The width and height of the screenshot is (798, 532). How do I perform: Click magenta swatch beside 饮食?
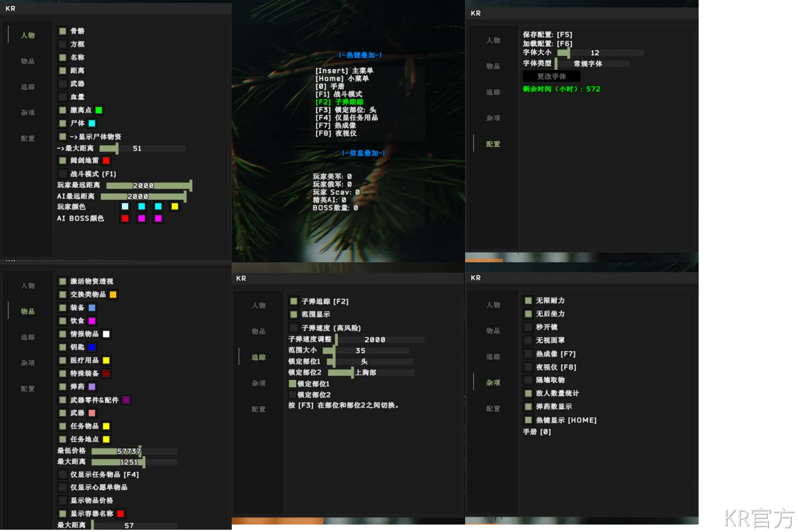click(92, 321)
